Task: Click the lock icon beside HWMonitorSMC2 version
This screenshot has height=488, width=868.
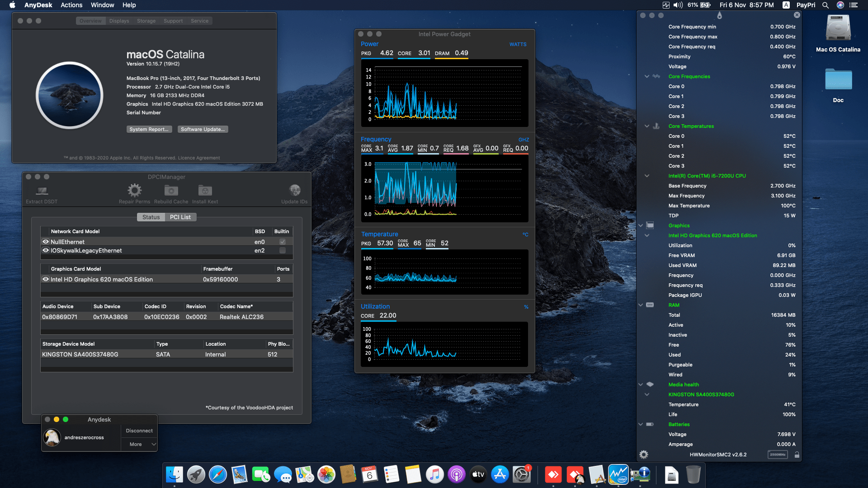Action: pos(797,455)
